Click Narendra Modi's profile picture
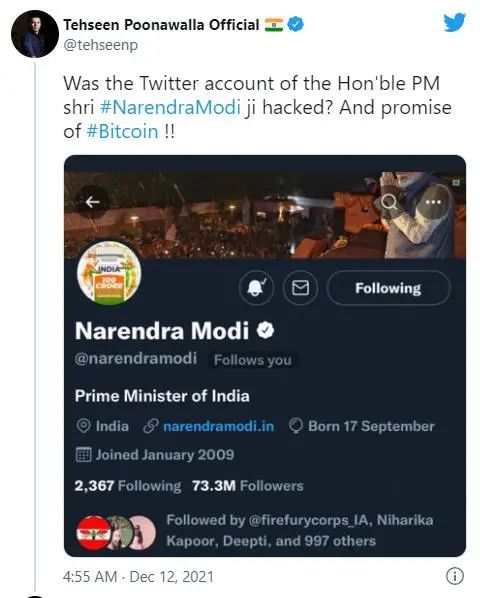 pyautogui.click(x=109, y=273)
